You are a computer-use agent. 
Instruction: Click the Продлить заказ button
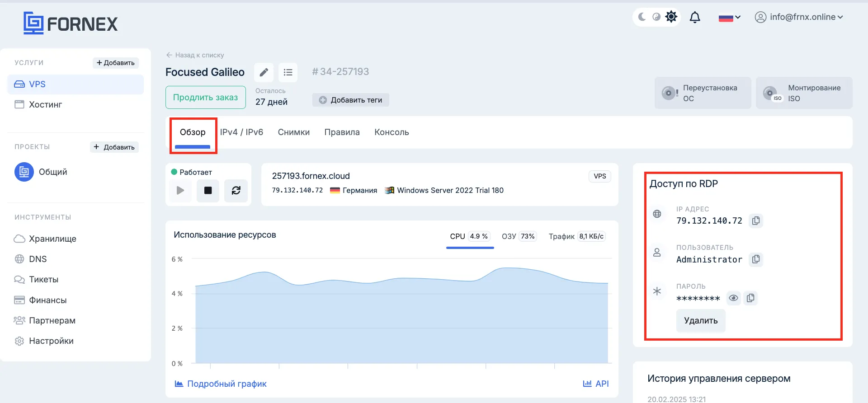(206, 98)
